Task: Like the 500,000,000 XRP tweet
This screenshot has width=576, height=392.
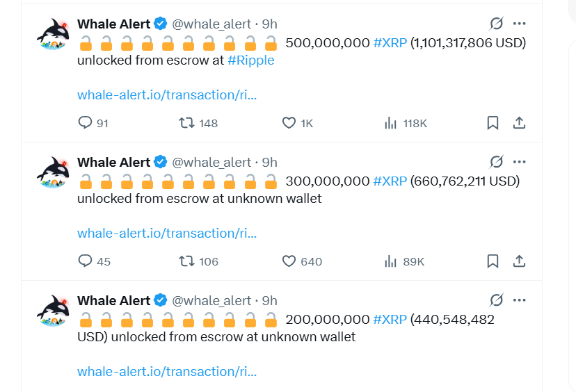Action: 289,123
